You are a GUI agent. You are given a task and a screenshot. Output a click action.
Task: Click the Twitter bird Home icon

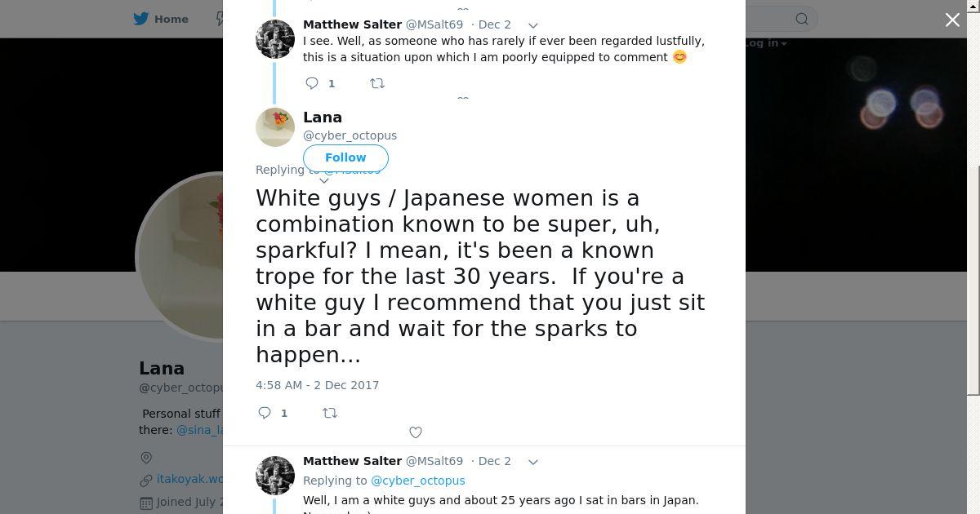click(141, 19)
